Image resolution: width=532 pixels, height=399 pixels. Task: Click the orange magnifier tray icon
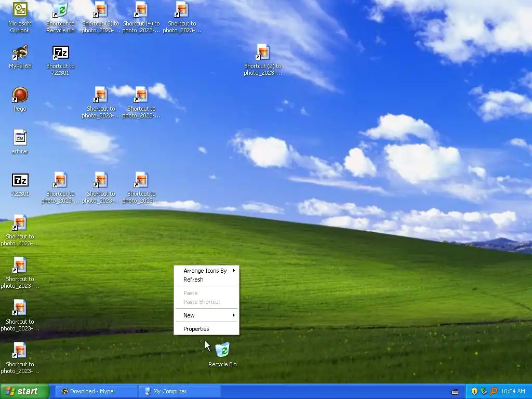pos(494,391)
